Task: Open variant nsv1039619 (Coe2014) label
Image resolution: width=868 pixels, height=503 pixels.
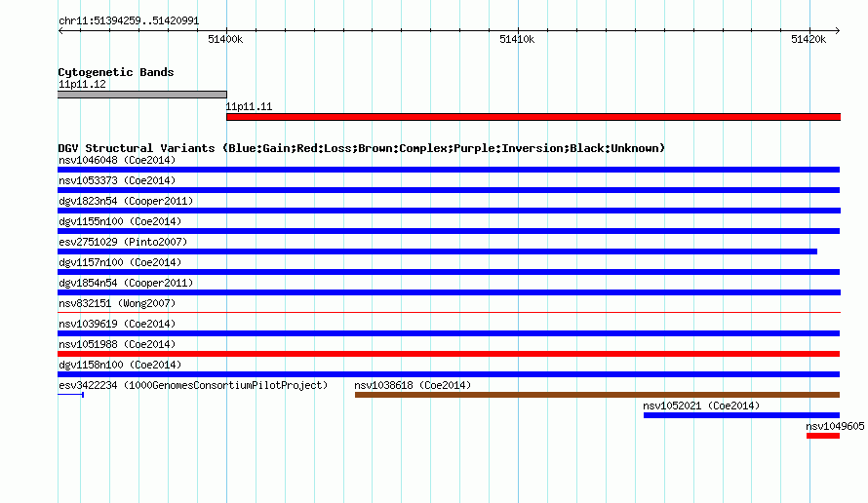Action: (117, 324)
